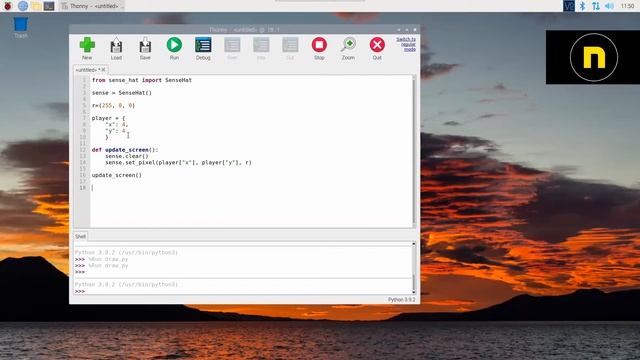Click line number 18 in the gutter
640x360 pixels.
click(x=83, y=188)
